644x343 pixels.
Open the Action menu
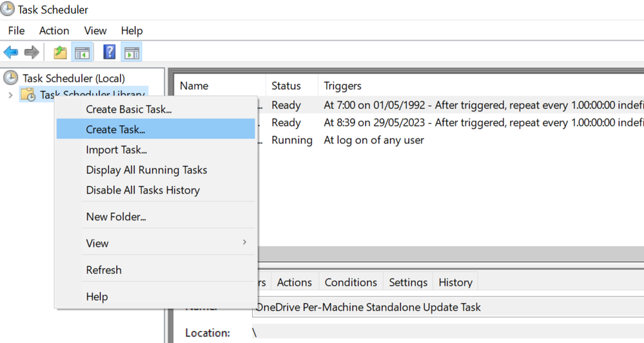pyautogui.click(x=54, y=30)
